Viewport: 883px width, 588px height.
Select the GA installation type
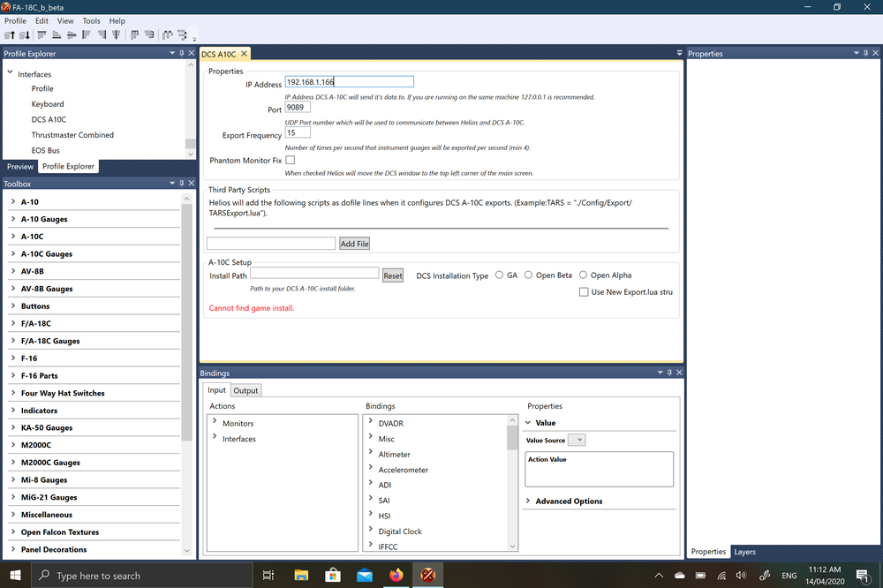click(500, 275)
